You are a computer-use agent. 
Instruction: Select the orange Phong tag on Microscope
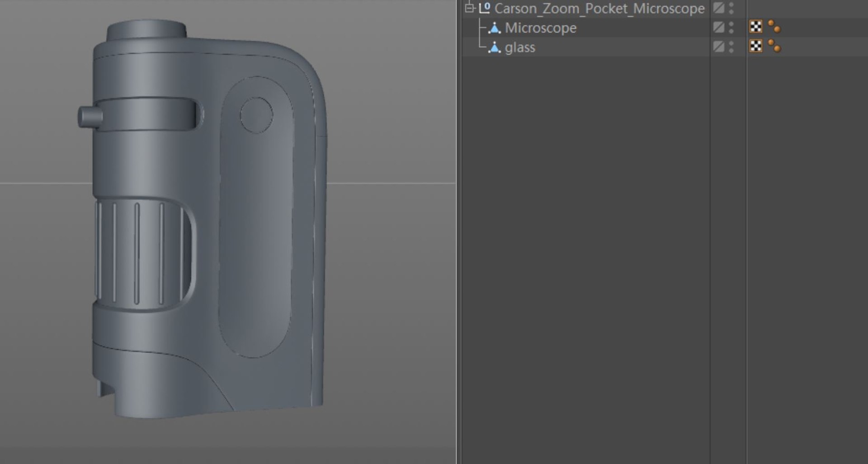[x=774, y=27]
